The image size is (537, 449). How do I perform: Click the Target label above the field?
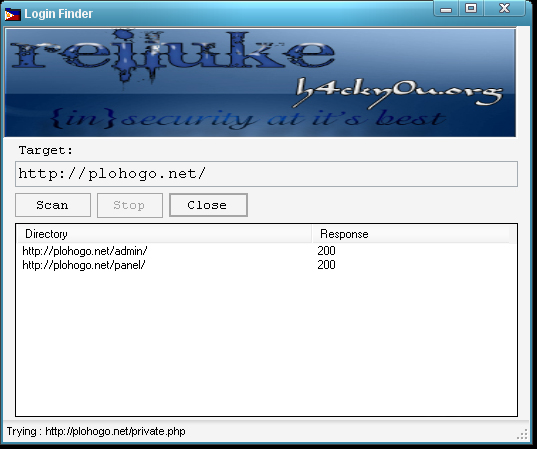click(46, 150)
